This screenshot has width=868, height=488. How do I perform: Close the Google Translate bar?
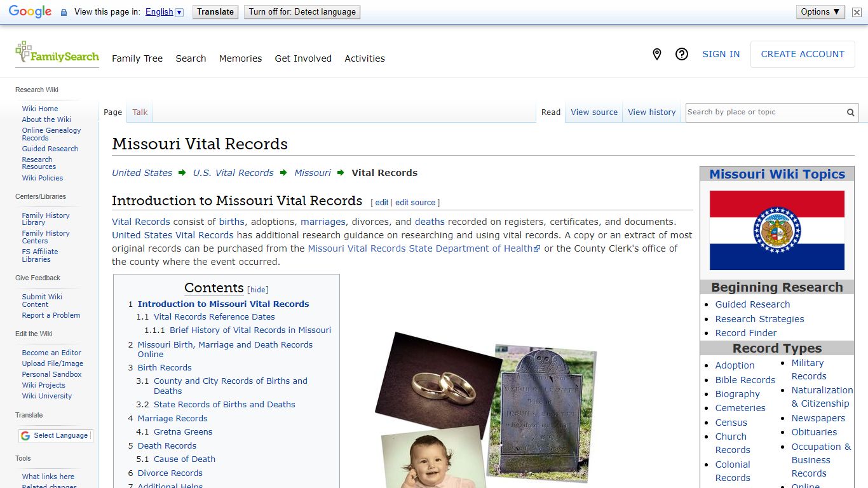[x=857, y=12]
